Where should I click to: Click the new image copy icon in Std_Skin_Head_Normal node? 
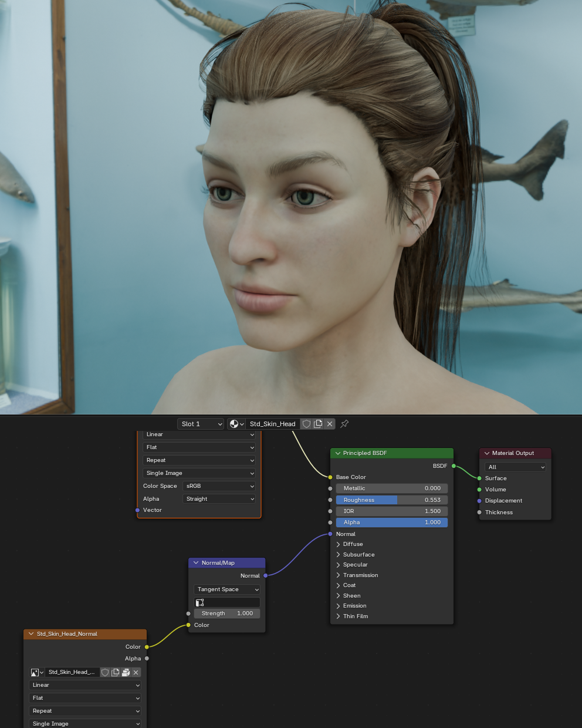[116, 672]
